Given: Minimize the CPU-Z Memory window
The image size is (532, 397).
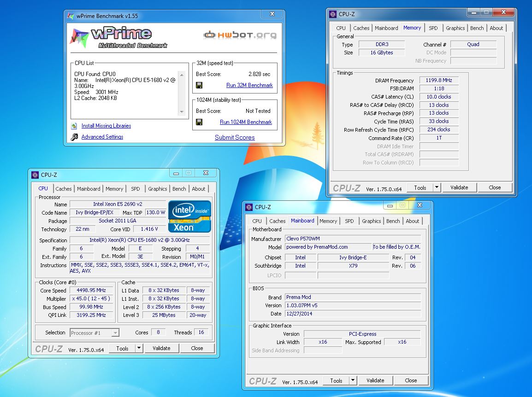Looking at the screenshot, I should (x=474, y=12).
